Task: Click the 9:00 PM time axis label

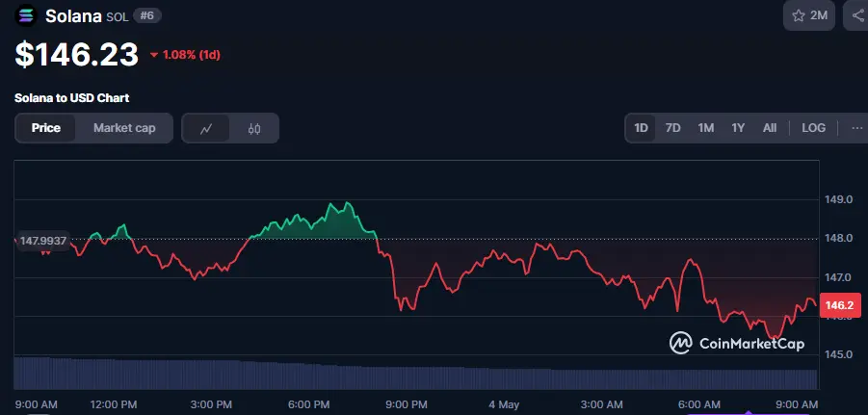Action: [x=407, y=405]
